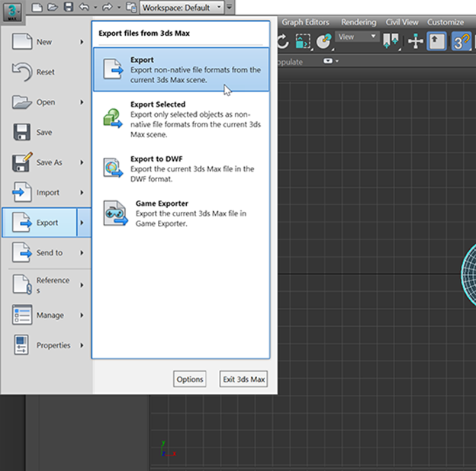This screenshot has height=471, width=476.
Task: Open the Rendering menu
Action: [x=359, y=22]
